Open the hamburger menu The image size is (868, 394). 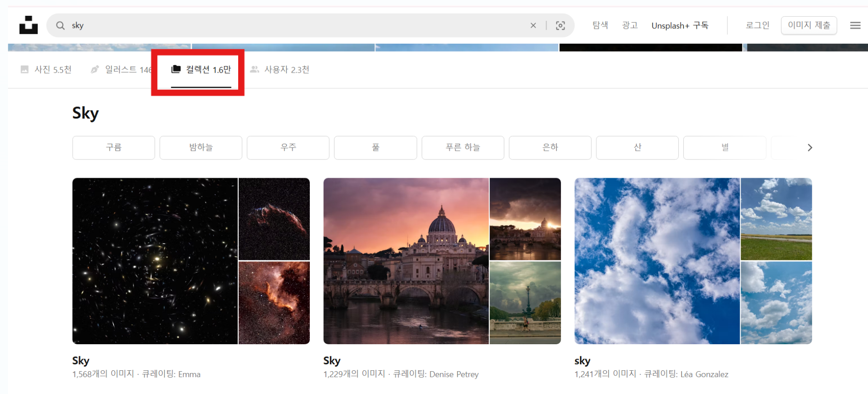point(855,26)
